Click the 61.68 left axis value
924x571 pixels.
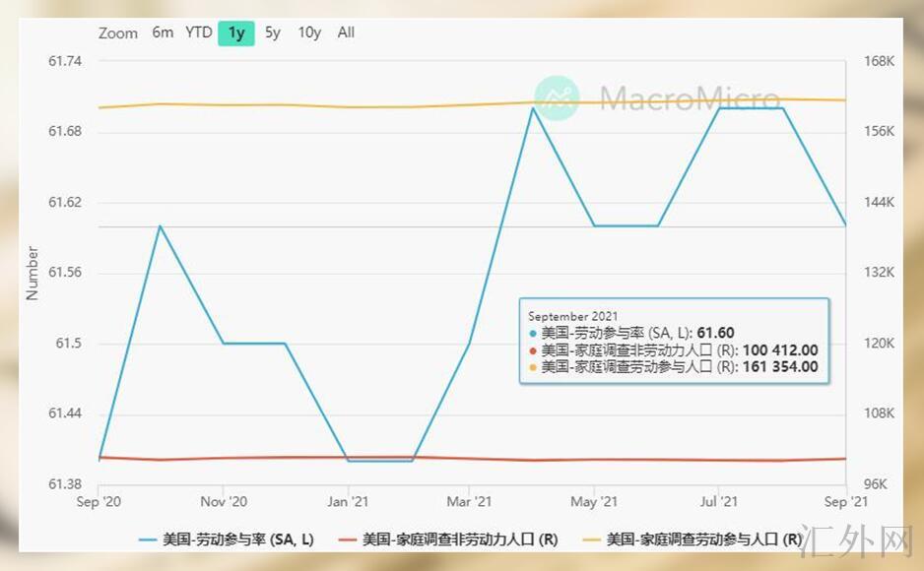[65, 131]
